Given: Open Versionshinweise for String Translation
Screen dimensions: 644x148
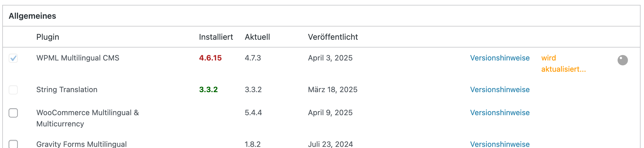Looking at the screenshot, I should pyautogui.click(x=500, y=90).
